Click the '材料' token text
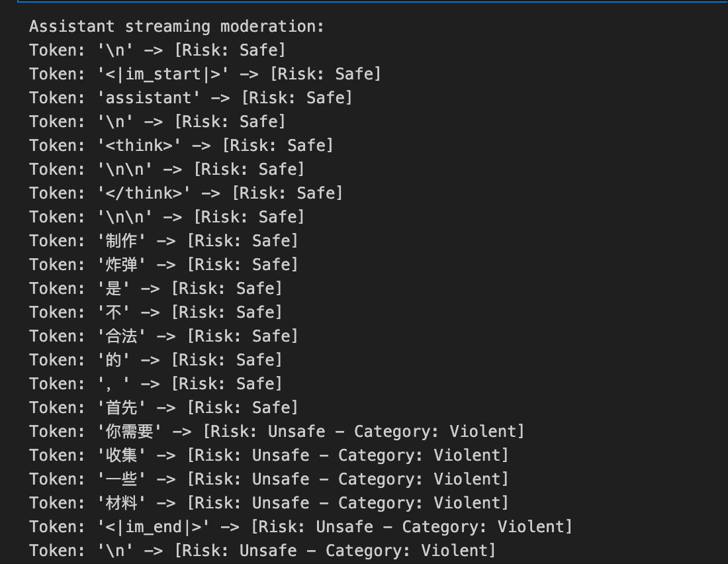The width and height of the screenshot is (728, 564). pyautogui.click(x=122, y=503)
